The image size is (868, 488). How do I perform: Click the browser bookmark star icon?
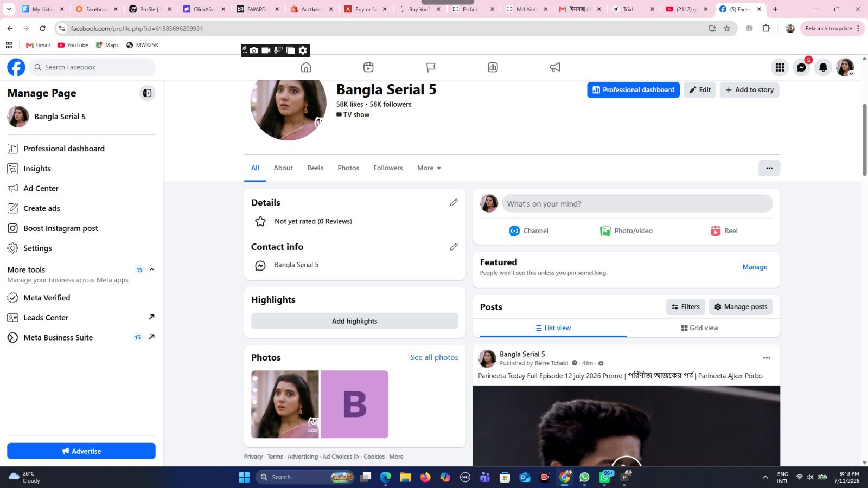pyautogui.click(x=727, y=28)
